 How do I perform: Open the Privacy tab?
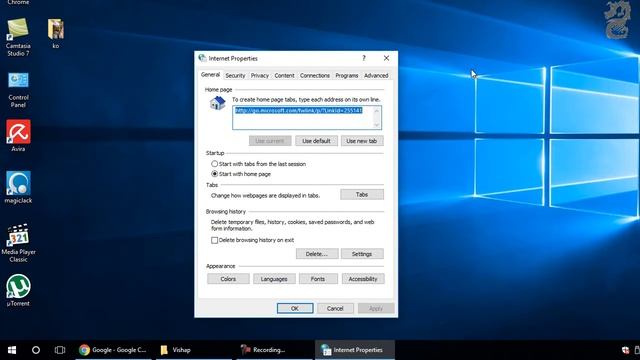[x=260, y=76]
